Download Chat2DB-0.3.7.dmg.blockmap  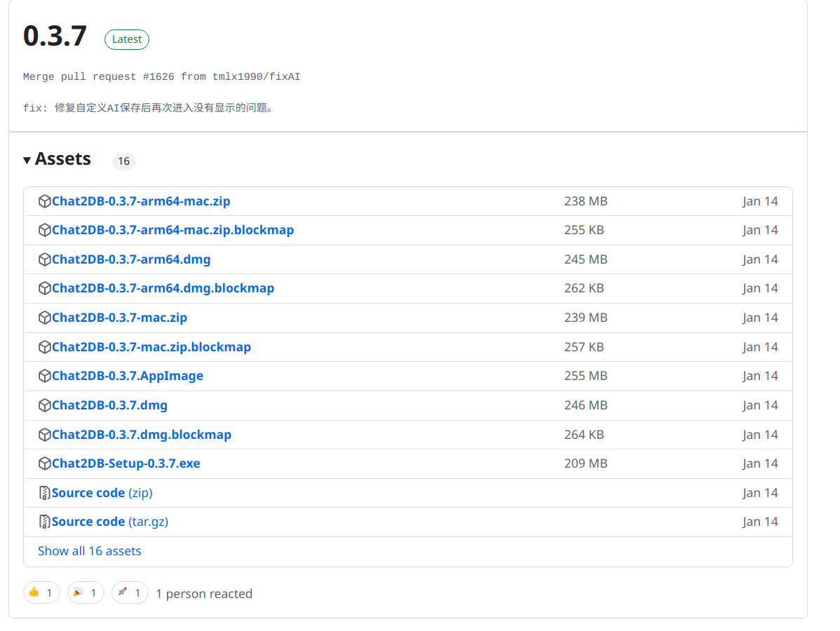pos(141,434)
